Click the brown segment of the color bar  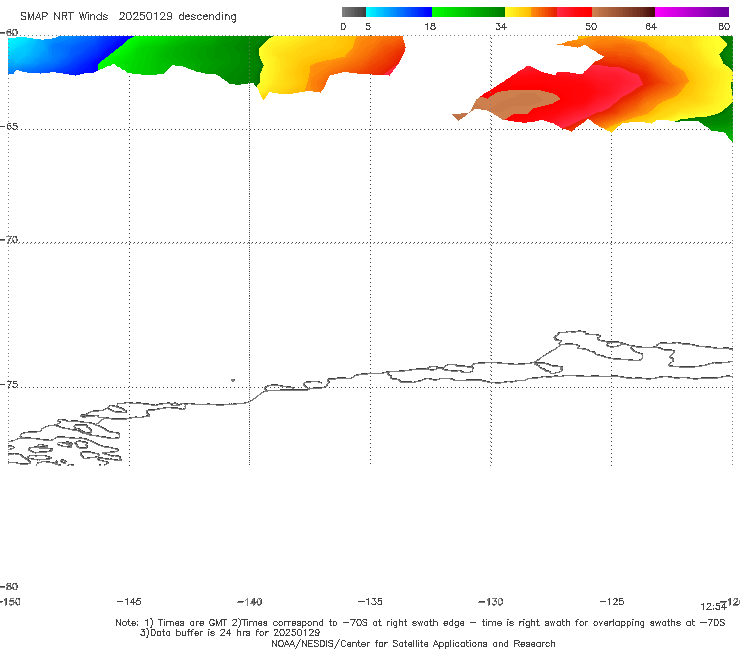[623, 12]
